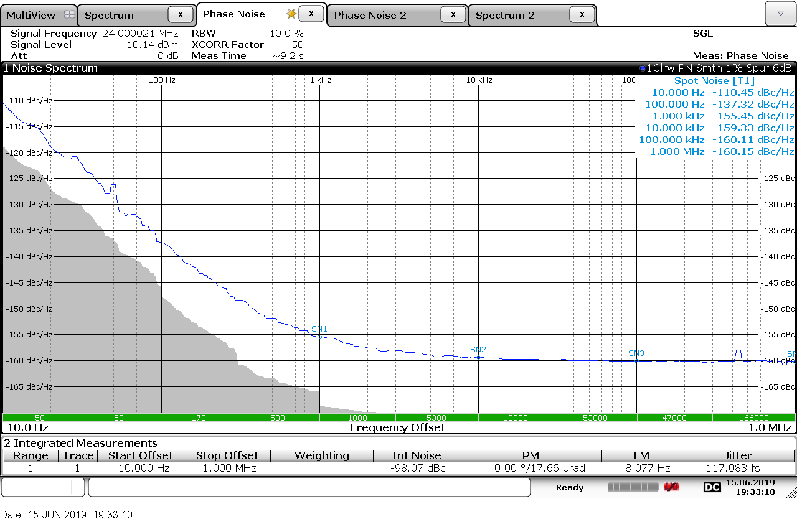
Task: Click the Jitter 117.083 fs cell
Action: pyautogui.click(x=738, y=468)
